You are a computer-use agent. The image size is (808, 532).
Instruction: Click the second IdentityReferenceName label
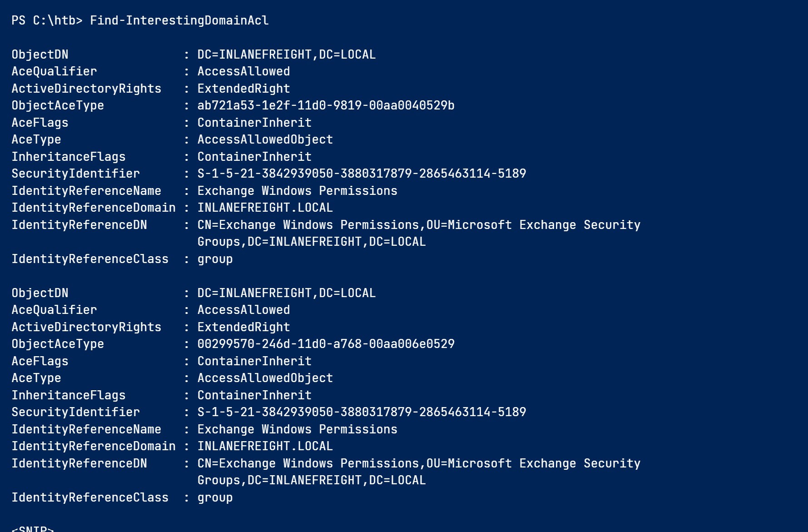click(86, 429)
